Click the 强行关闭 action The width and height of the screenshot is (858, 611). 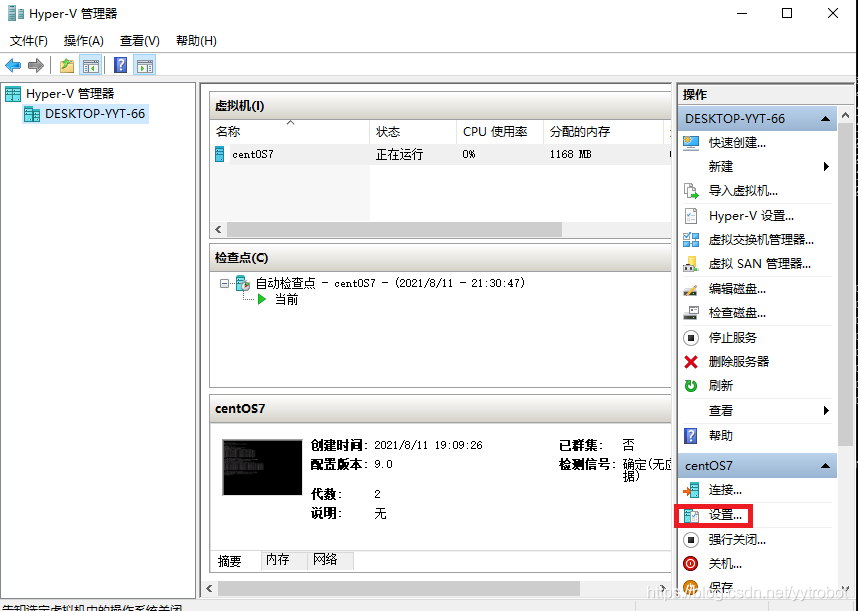pyautogui.click(x=737, y=540)
